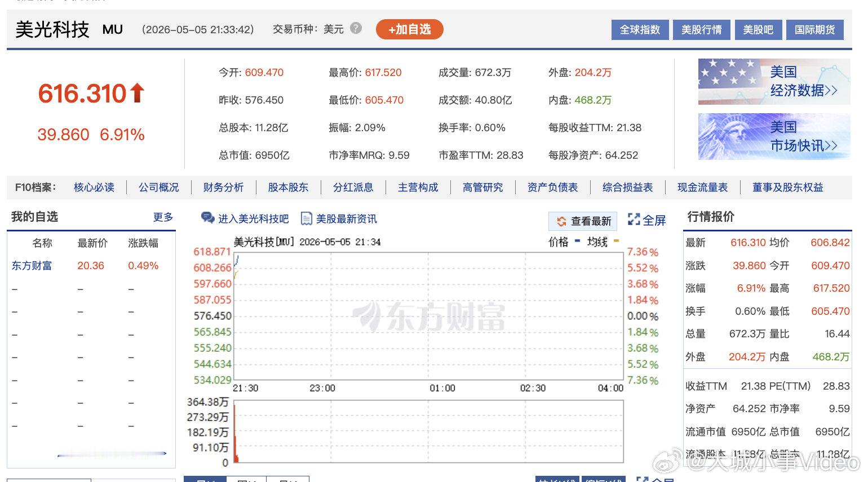Click 均价 value 606.842

830,243
